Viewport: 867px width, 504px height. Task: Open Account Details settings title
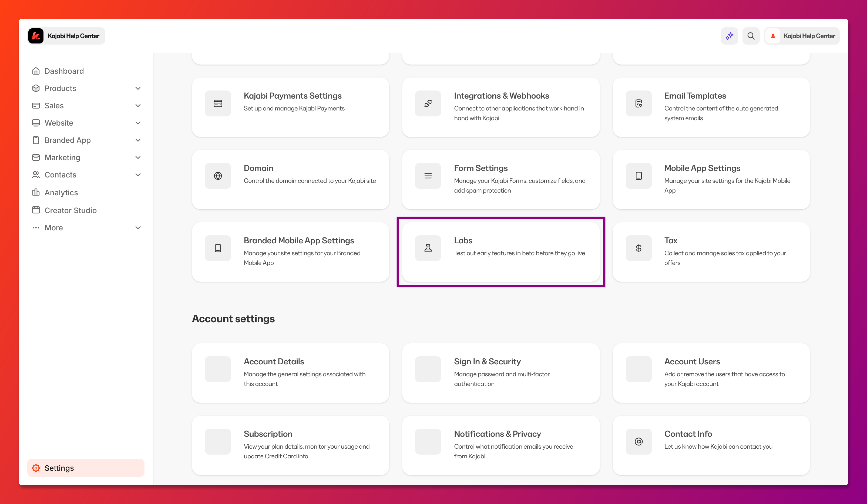click(x=274, y=362)
